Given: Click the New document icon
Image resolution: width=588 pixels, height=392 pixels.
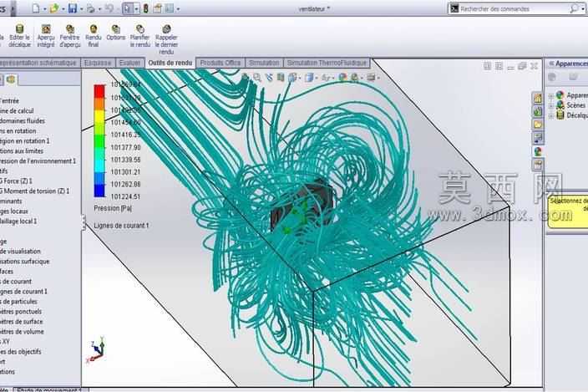Looking at the screenshot, I should pyautogui.click(x=36, y=8).
